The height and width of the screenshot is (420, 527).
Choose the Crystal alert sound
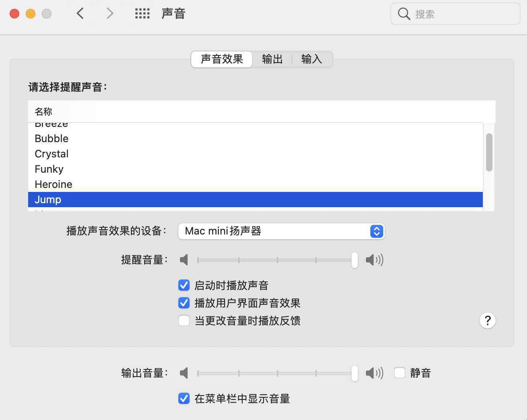click(52, 154)
